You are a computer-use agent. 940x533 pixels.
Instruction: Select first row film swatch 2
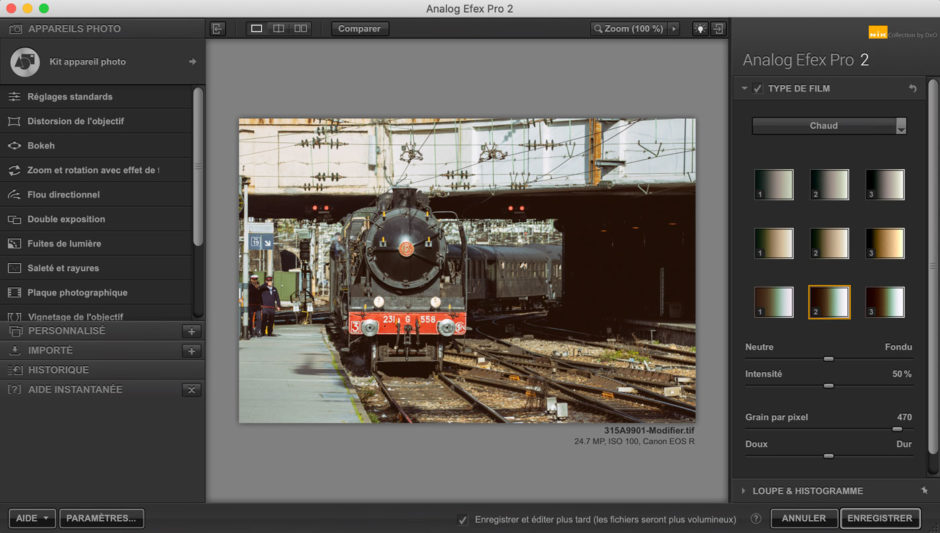pyautogui.click(x=830, y=185)
